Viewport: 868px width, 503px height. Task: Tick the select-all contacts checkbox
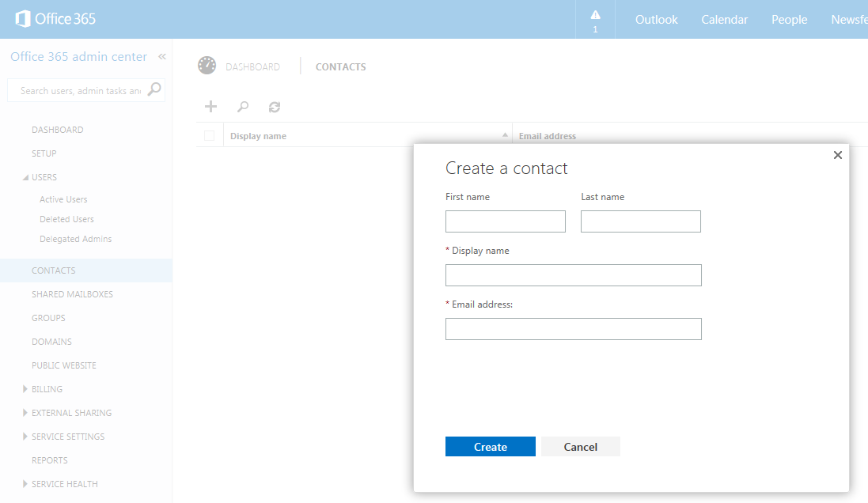209,135
